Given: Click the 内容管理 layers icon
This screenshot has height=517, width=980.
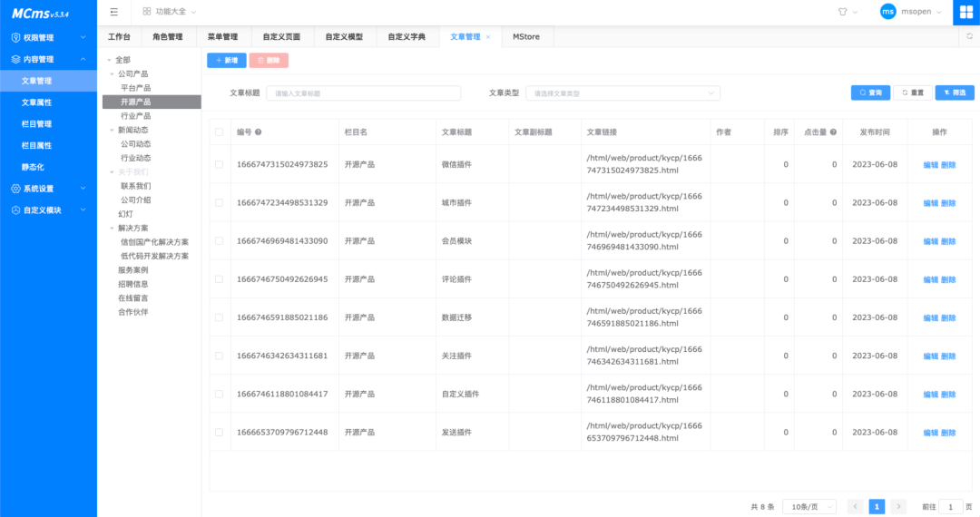Looking at the screenshot, I should 15,59.
